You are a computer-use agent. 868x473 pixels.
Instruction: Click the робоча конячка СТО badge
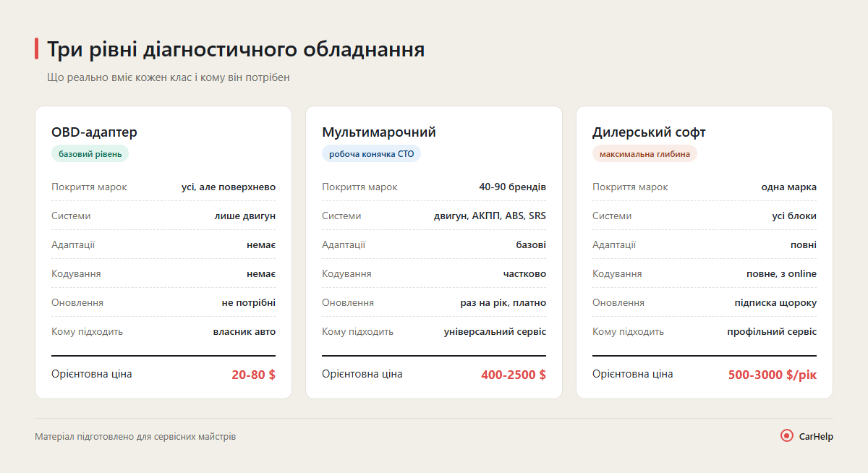point(371,153)
